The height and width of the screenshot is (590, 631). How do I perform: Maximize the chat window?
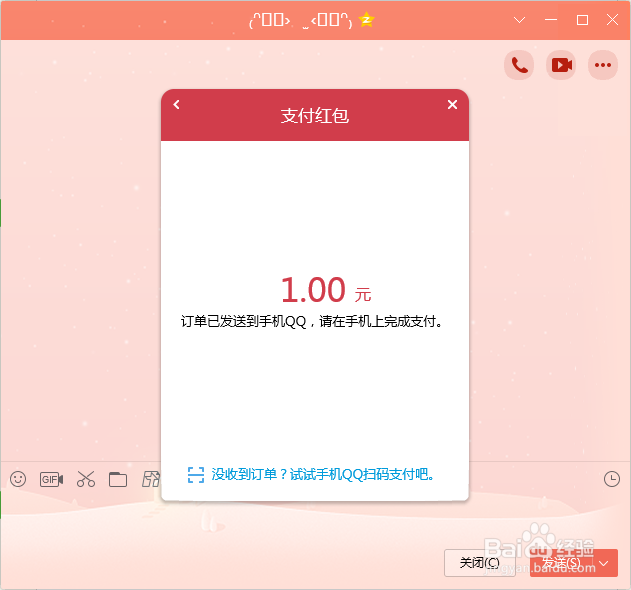pos(582,20)
